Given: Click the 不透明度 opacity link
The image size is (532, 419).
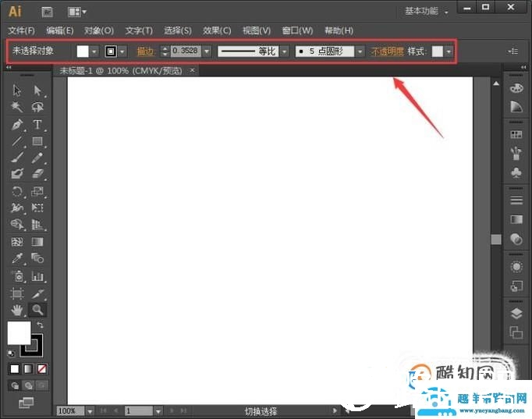Looking at the screenshot, I should (387, 51).
